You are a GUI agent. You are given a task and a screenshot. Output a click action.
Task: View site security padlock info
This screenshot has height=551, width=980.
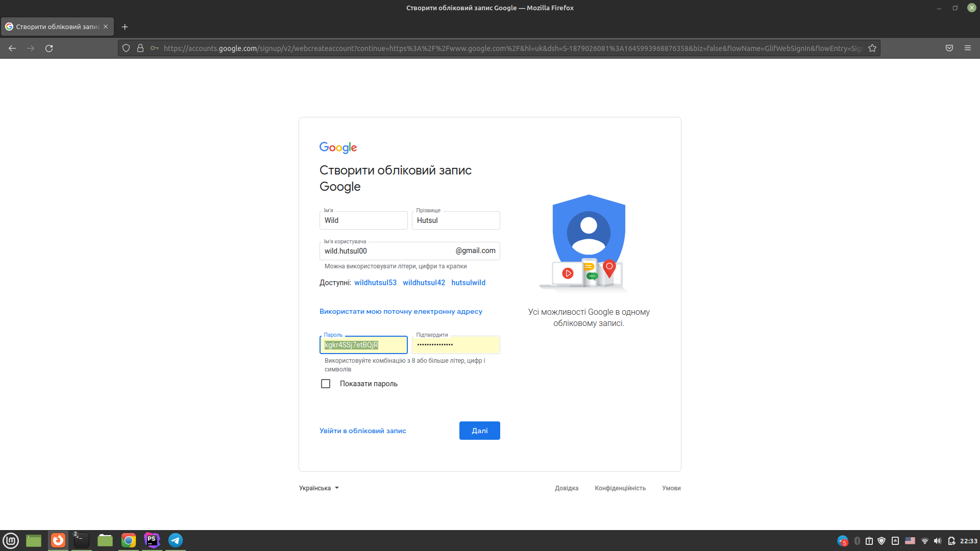(x=140, y=48)
